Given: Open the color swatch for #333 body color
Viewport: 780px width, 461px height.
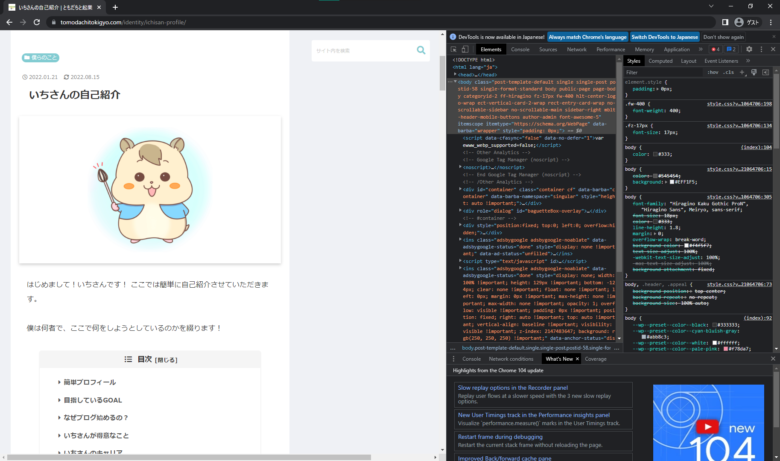Looking at the screenshot, I should 655,154.
